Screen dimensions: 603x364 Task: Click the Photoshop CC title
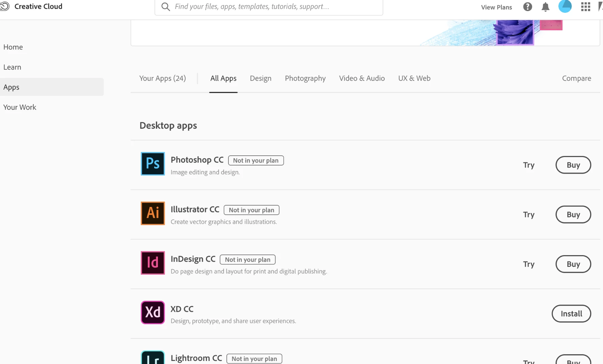pyautogui.click(x=197, y=160)
